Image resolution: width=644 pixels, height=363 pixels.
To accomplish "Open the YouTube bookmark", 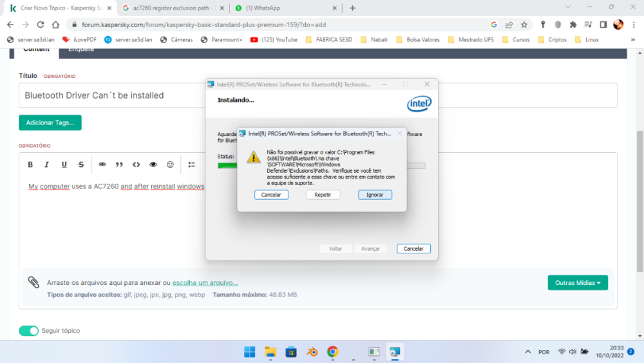I will (x=274, y=40).
